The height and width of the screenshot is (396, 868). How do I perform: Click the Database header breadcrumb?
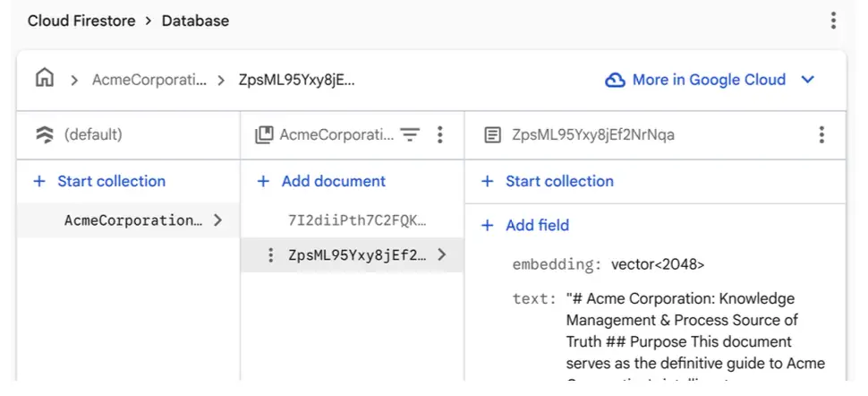coord(195,22)
